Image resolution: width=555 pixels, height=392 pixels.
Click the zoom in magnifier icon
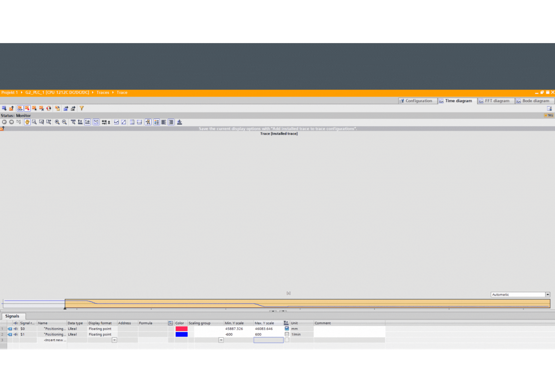pyautogui.click(x=57, y=122)
